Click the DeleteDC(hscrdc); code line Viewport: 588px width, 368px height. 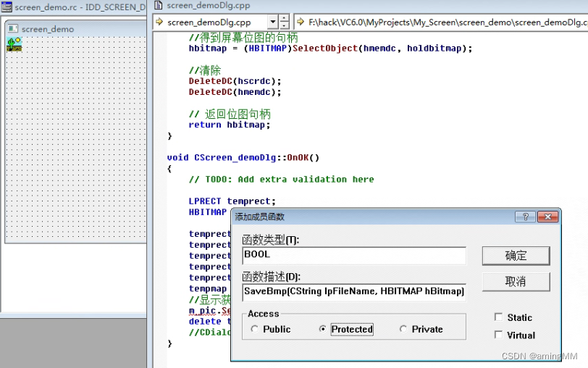tap(235, 81)
